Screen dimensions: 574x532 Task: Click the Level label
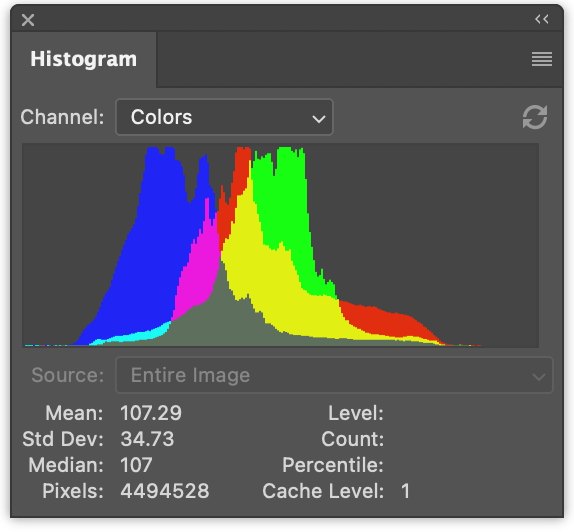[356, 413]
